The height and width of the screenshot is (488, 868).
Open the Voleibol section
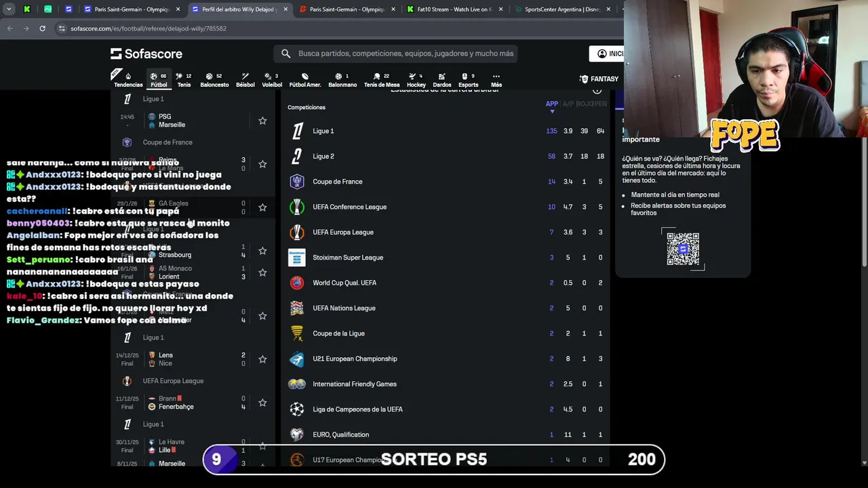(x=272, y=80)
